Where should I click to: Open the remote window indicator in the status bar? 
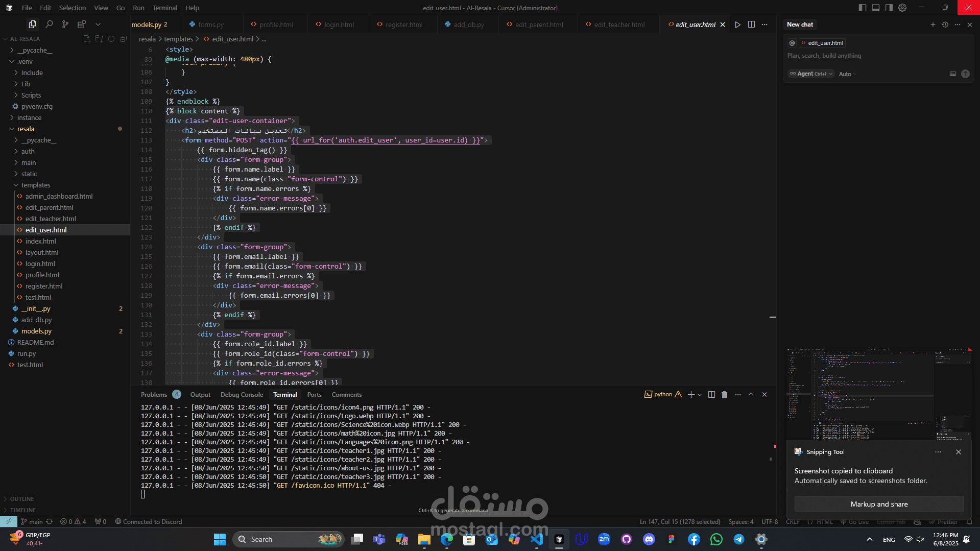9,522
